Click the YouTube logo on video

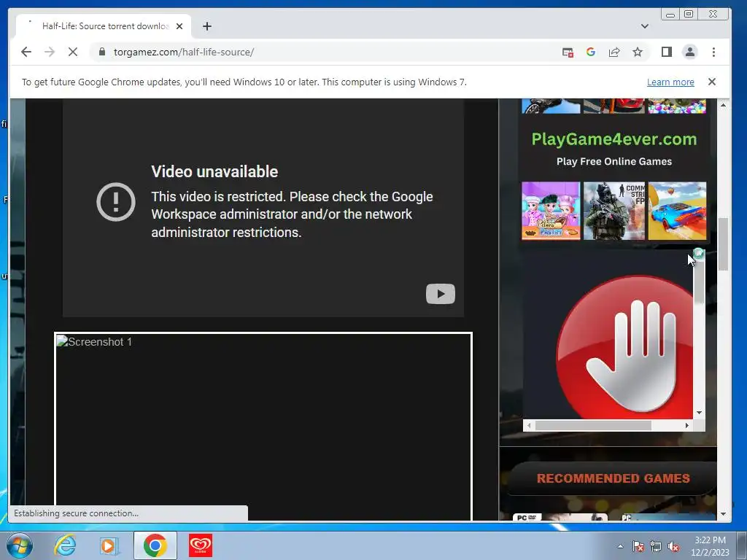[x=440, y=294]
